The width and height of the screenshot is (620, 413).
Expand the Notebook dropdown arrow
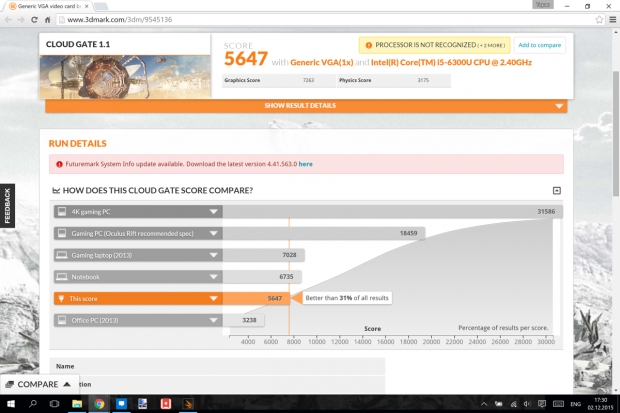coord(213,277)
